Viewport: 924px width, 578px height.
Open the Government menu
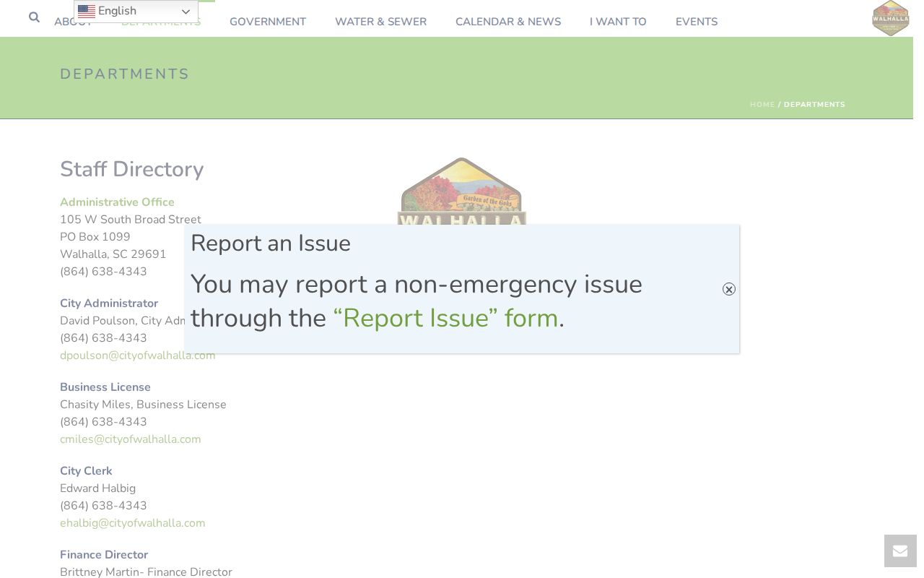point(268,22)
